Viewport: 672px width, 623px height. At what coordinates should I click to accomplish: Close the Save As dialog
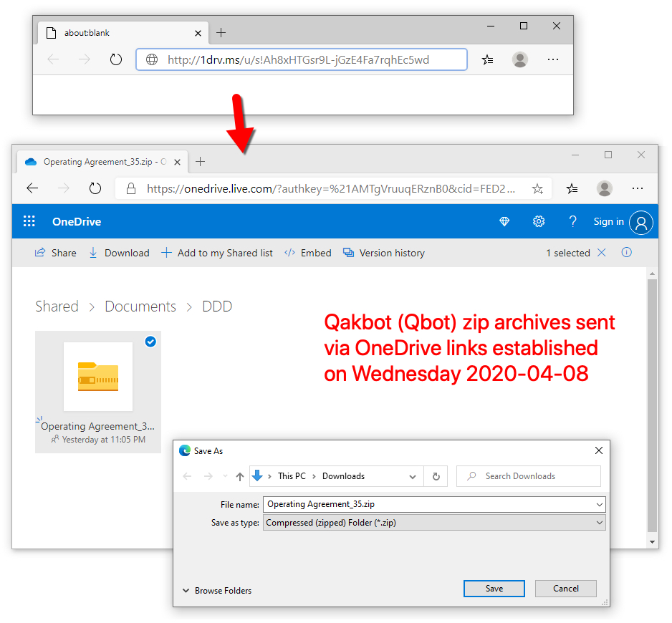point(599,450)
